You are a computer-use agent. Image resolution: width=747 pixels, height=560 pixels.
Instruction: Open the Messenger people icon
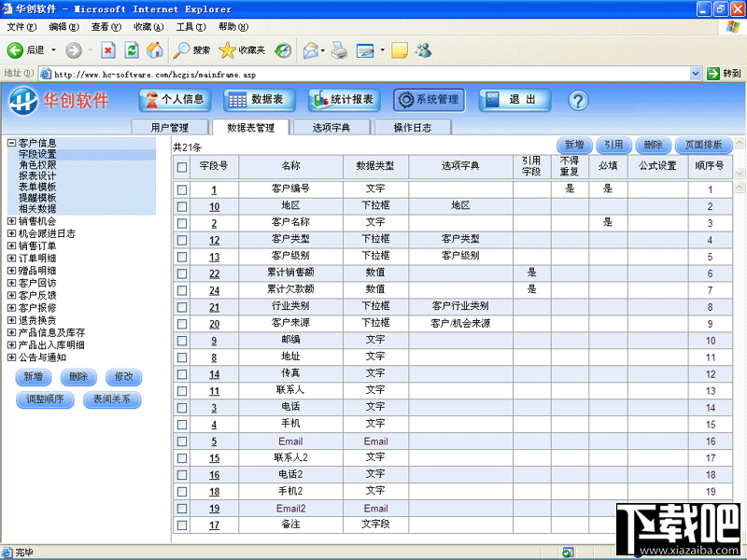tap(424, 50)
